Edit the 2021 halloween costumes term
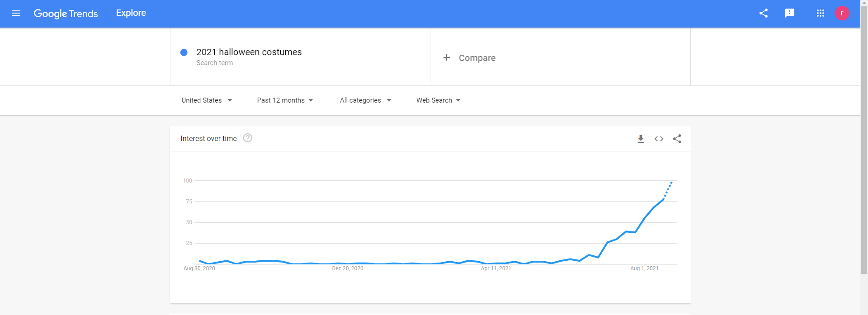The image size is (868, 315). pyautogui.click(x=249, y=52)
